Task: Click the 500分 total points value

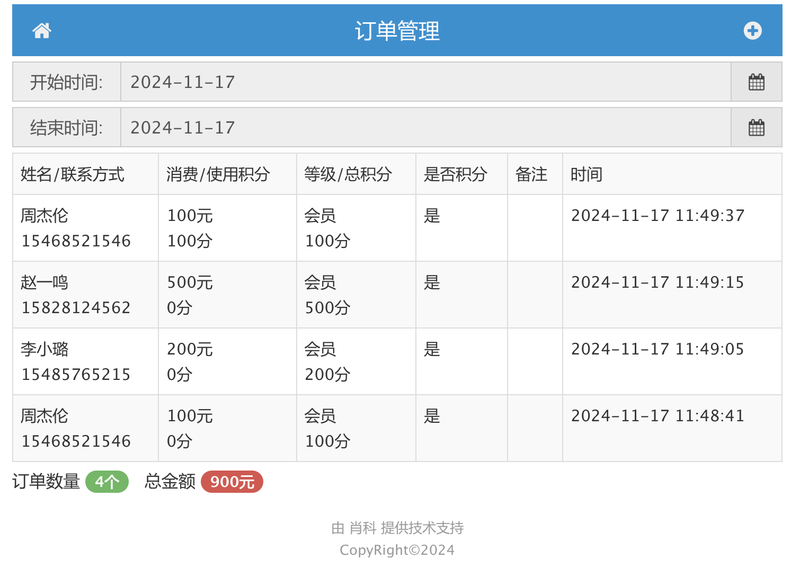Action: [328, 308]
